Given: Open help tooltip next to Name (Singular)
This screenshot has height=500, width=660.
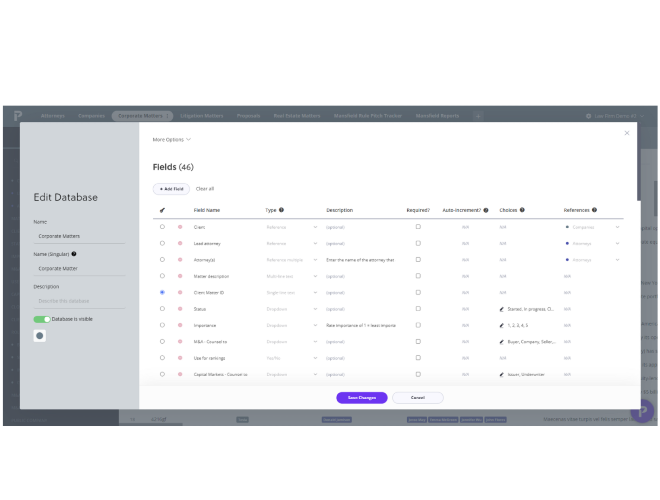Looking at the screenshot, I should (74, 254).
